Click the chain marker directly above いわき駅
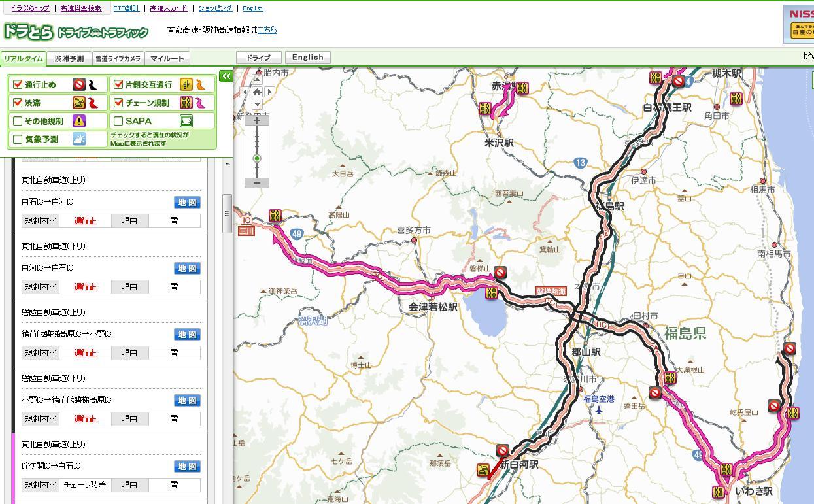Viewport: 814px width, 504px height. point(726,469)
